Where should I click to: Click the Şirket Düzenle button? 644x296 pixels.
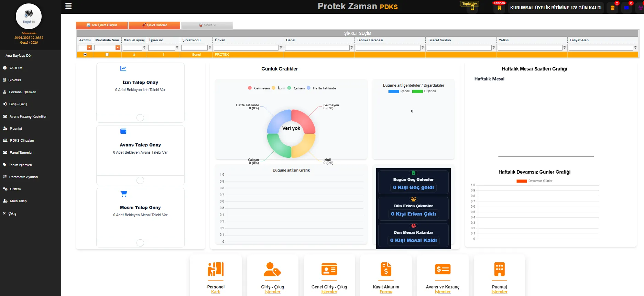tap(154, 25)
